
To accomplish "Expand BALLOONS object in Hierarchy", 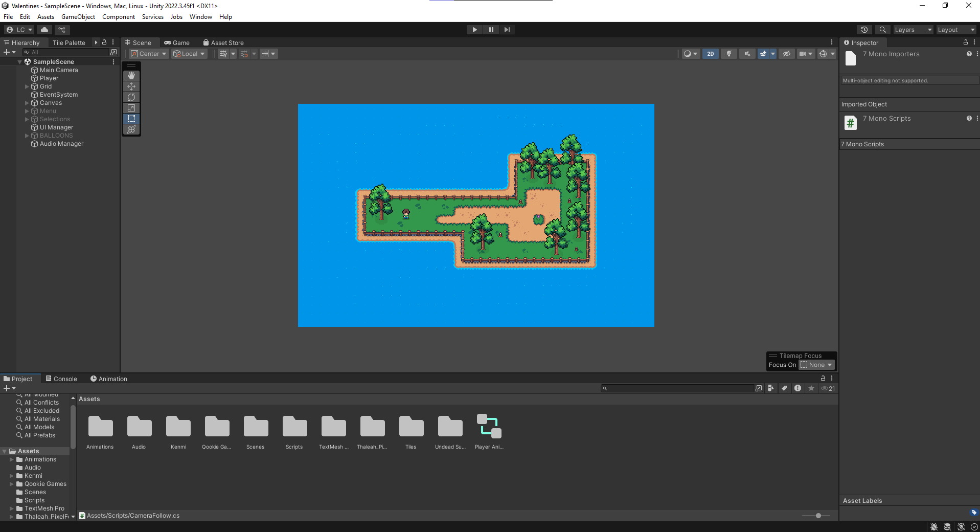I will [27, 136].
